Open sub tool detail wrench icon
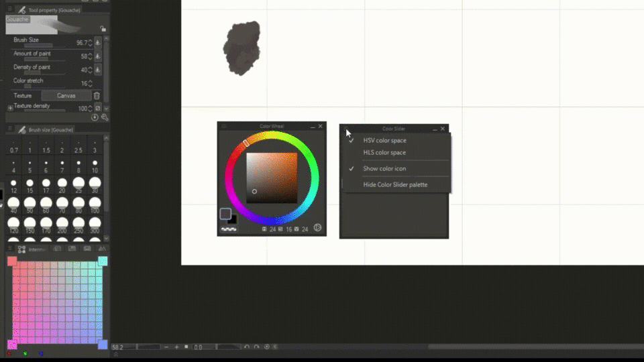The height and width of the screenshot is (362, 644). tap(105, 117)
